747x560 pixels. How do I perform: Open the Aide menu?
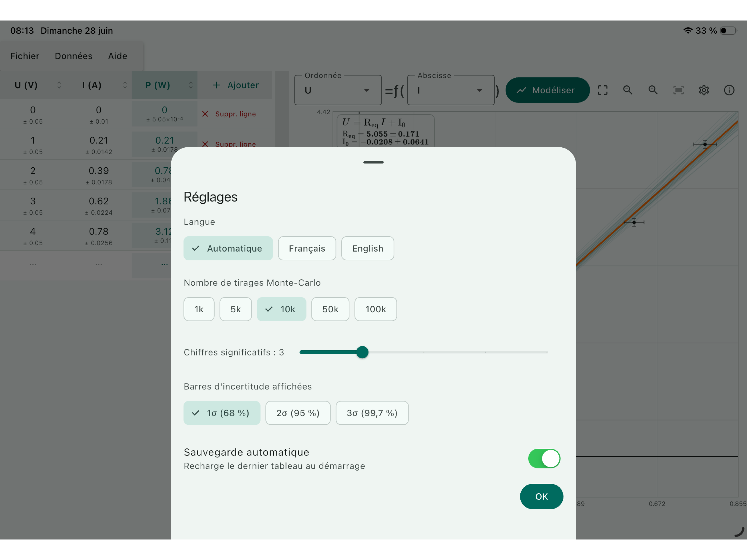pyautogui.click(x=118, y=56)
